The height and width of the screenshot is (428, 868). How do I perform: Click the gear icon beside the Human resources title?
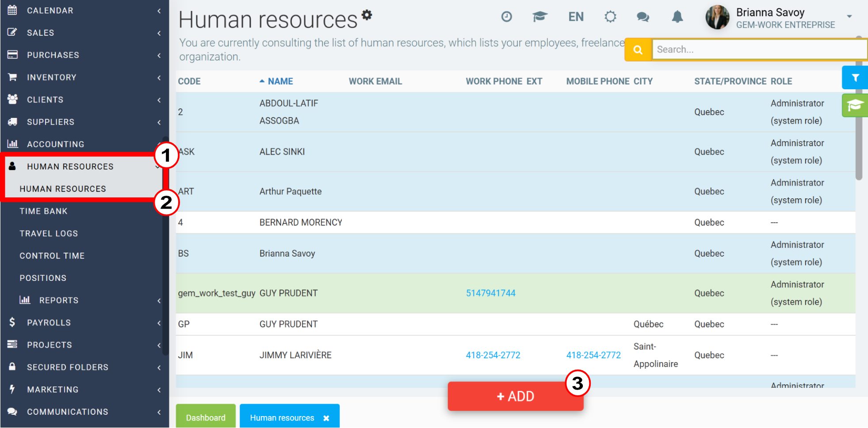coord(367,15)
